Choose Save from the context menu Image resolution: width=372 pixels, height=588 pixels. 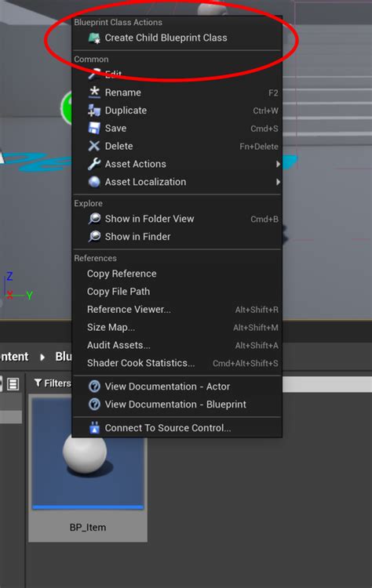(177, 129)
